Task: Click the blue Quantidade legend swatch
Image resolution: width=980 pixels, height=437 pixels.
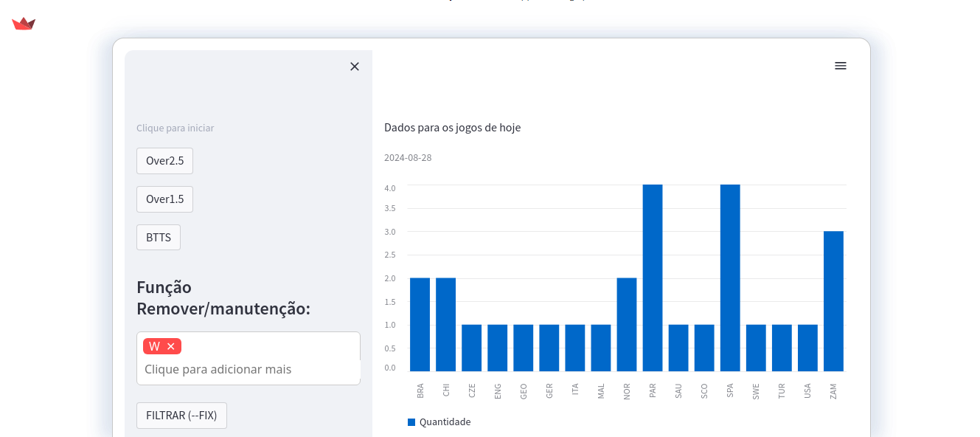Action: (x=411, y=422)
